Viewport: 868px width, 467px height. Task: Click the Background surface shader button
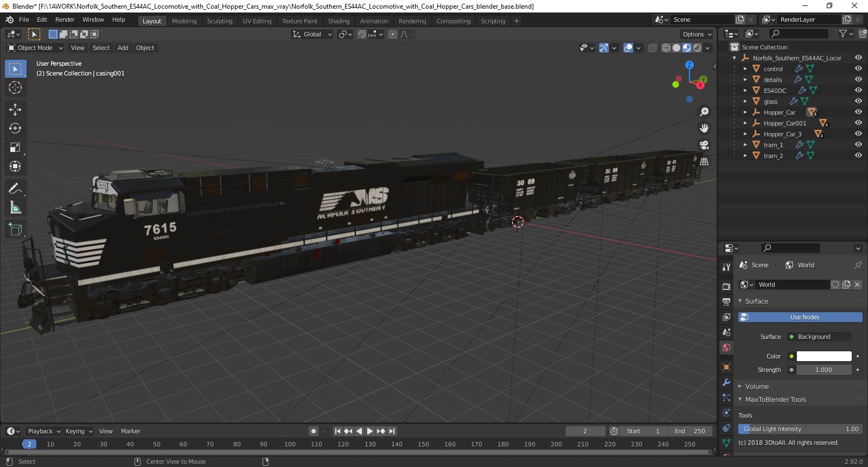point(819,337)
